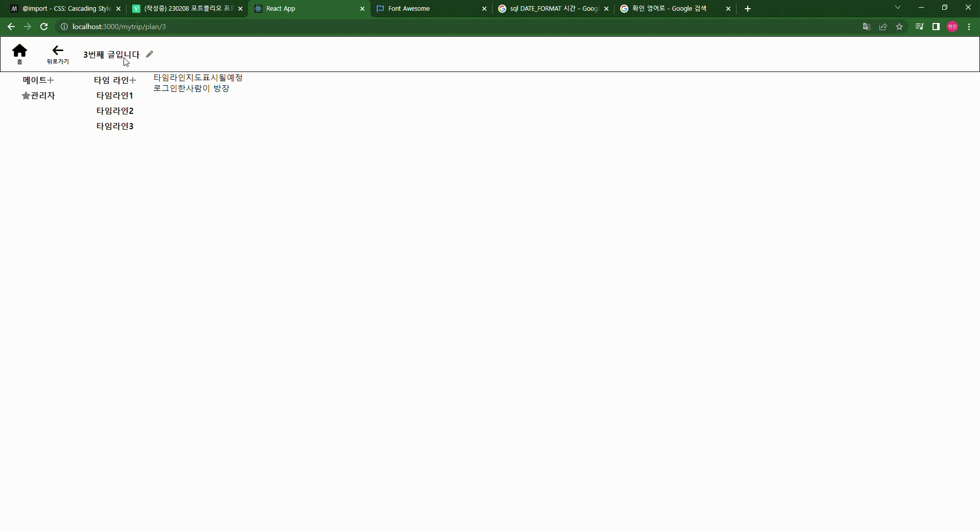Select 타임라인3 in the list

tap(115, 126)
